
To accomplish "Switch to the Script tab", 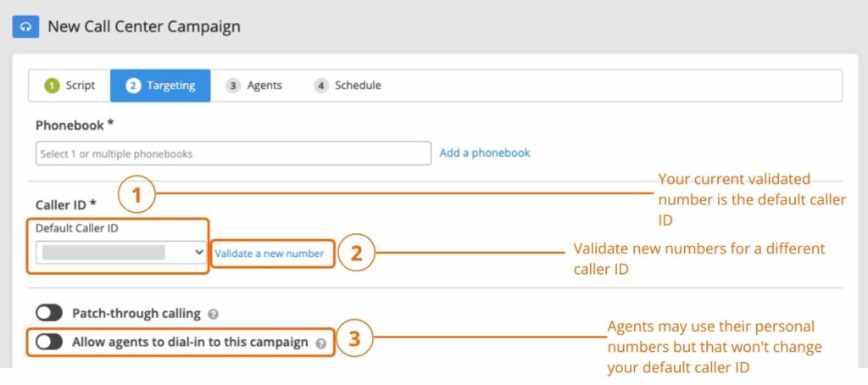I will pyautogui.click(x=70, y=86).
